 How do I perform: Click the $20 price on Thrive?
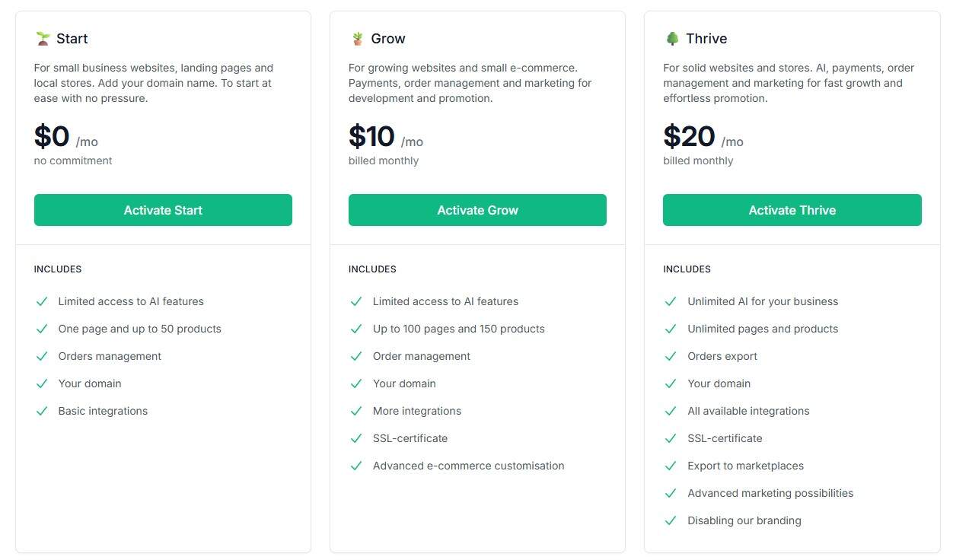point(688,137)
